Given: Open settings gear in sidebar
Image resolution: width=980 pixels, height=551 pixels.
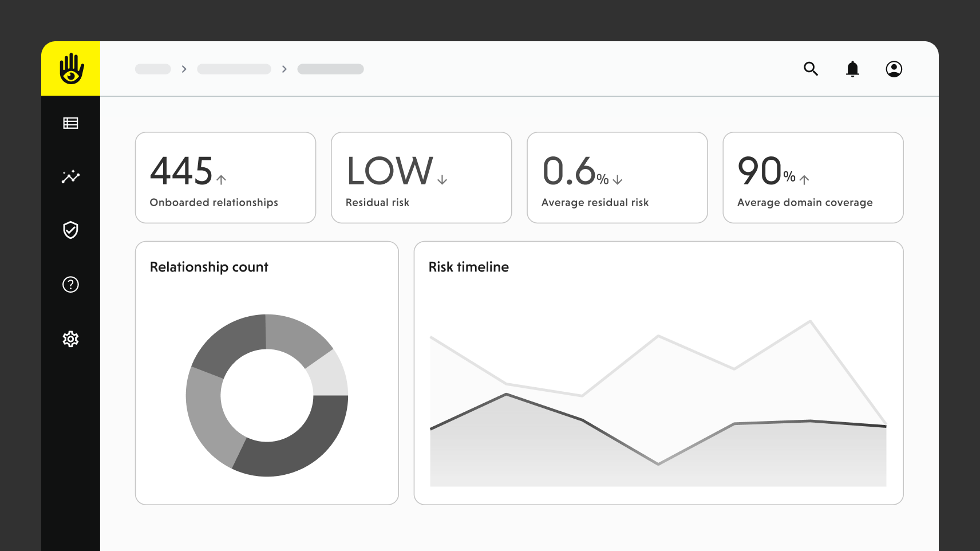Looking at the screenshot, I should pos(70,339).
